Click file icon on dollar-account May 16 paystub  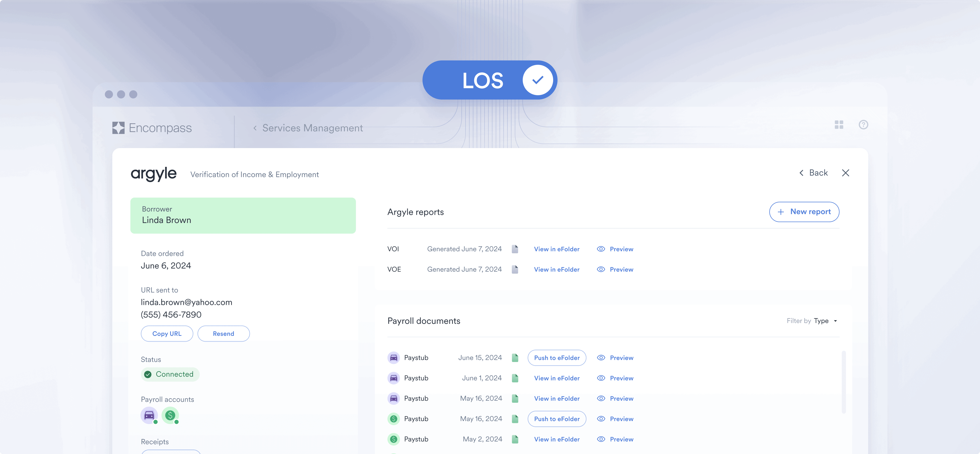(515, 419)
